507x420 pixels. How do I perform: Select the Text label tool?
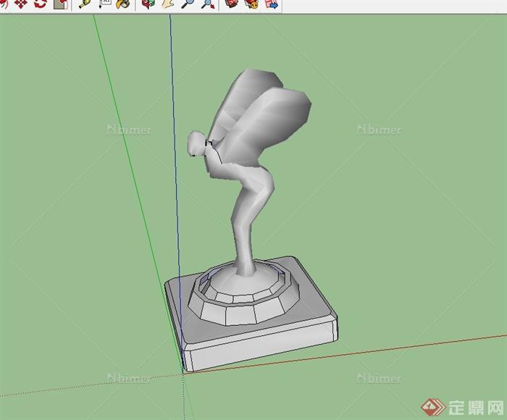[x=105, y=4]
